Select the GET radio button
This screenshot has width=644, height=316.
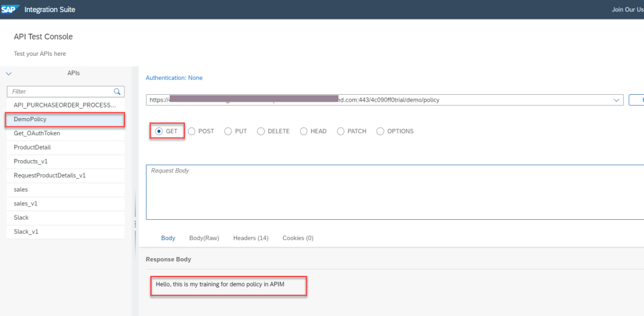coord(158,131)
